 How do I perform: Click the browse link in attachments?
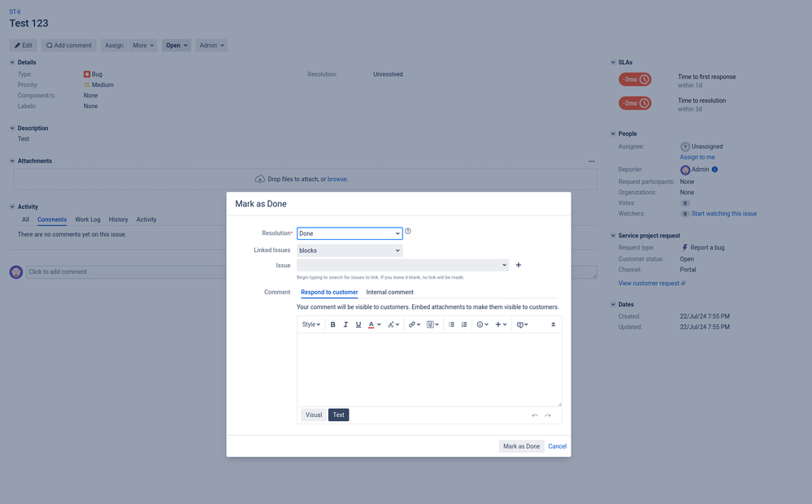pos(337,179)
